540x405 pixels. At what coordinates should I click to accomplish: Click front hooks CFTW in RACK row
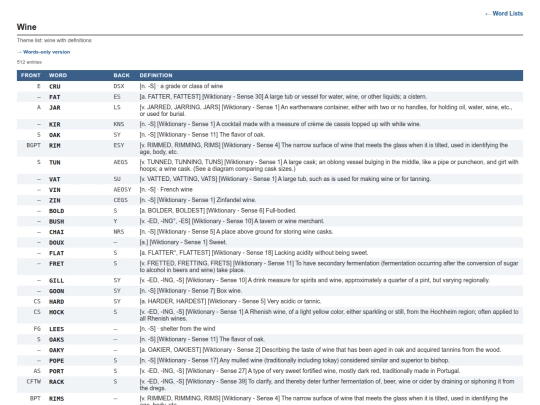coord(34,382)
